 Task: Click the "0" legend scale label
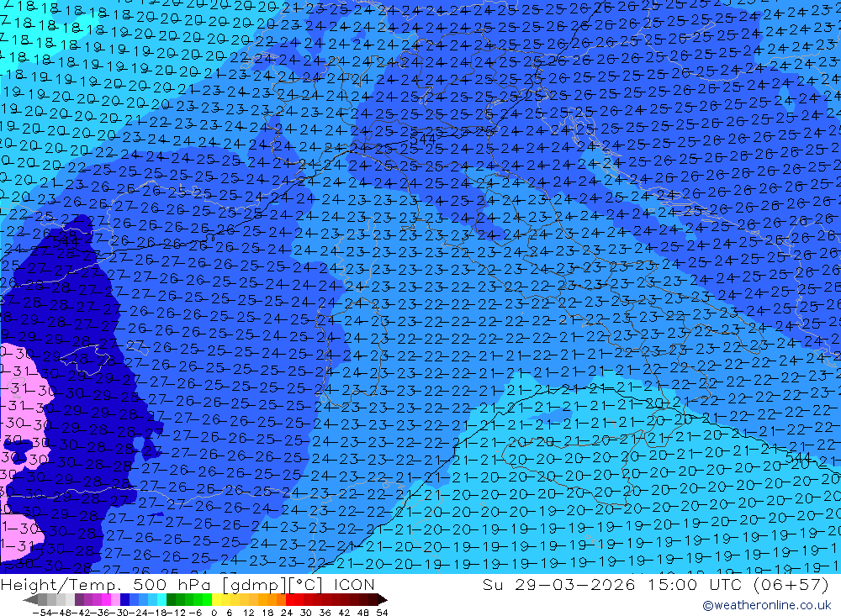point(214,613)
